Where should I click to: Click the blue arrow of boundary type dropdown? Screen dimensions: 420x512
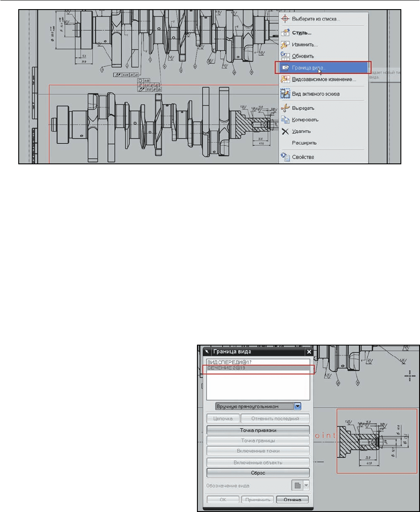297,406
